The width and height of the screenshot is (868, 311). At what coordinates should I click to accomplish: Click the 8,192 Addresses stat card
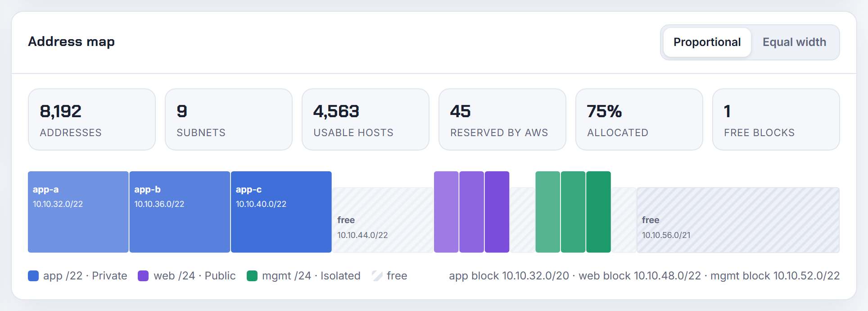point(92,119)
